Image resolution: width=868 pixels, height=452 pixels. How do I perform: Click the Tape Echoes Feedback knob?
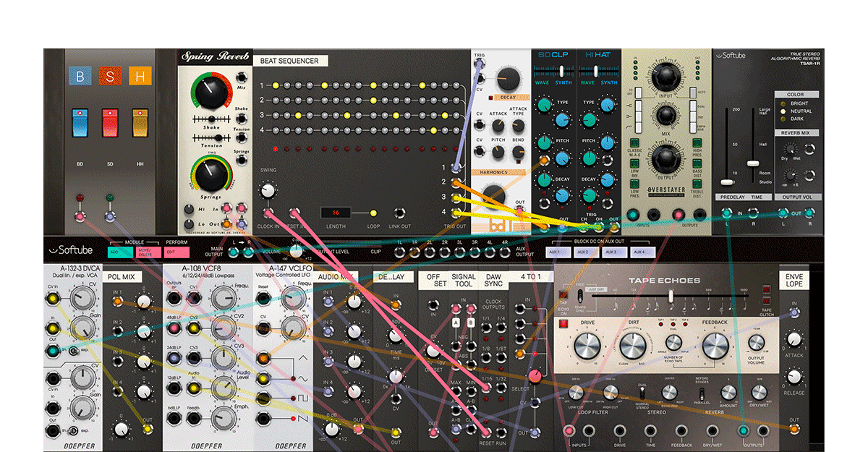tap(714, 347)
